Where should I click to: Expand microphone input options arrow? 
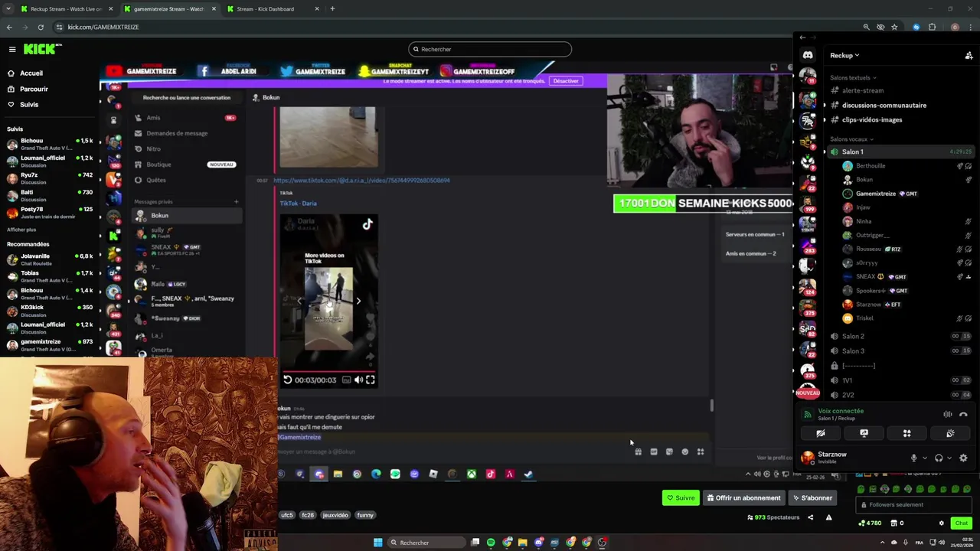tap(924, 458)
